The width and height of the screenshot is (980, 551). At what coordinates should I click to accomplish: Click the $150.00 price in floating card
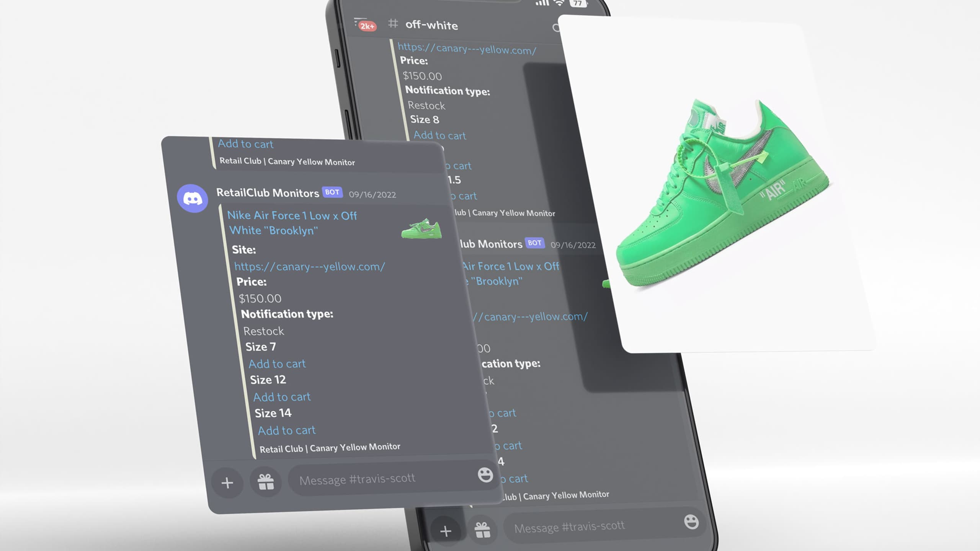tap(260, 298)
